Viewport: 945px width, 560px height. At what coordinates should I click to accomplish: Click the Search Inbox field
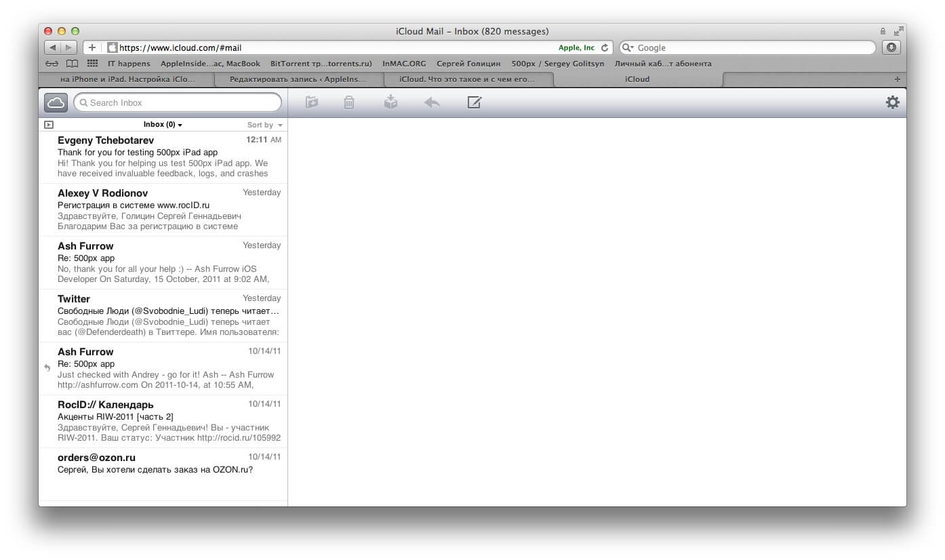tap(178, 102)
